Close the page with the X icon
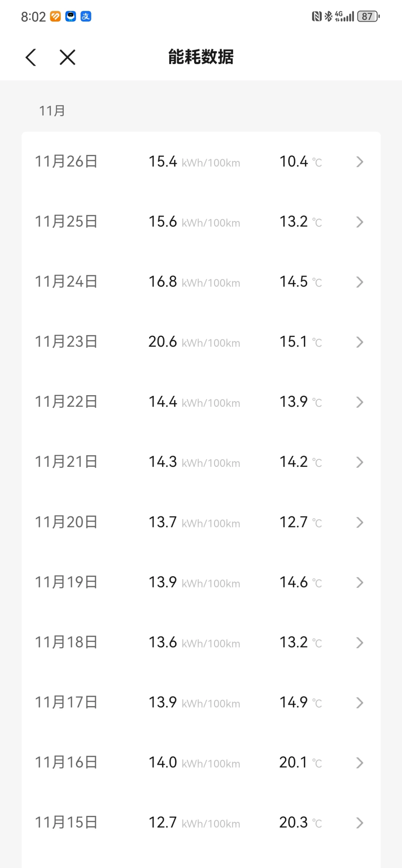 click(x=67, y=57)
